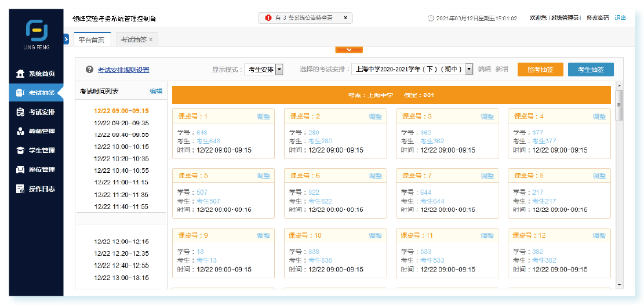Screen dimensions: 644x305
Task: Open the 考试安排规则设置 link
Action: pyautogui.click(x=123, y=70)
